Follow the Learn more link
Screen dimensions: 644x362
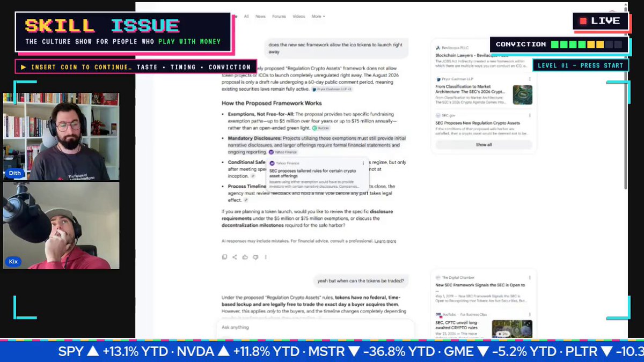click(385, 241)
